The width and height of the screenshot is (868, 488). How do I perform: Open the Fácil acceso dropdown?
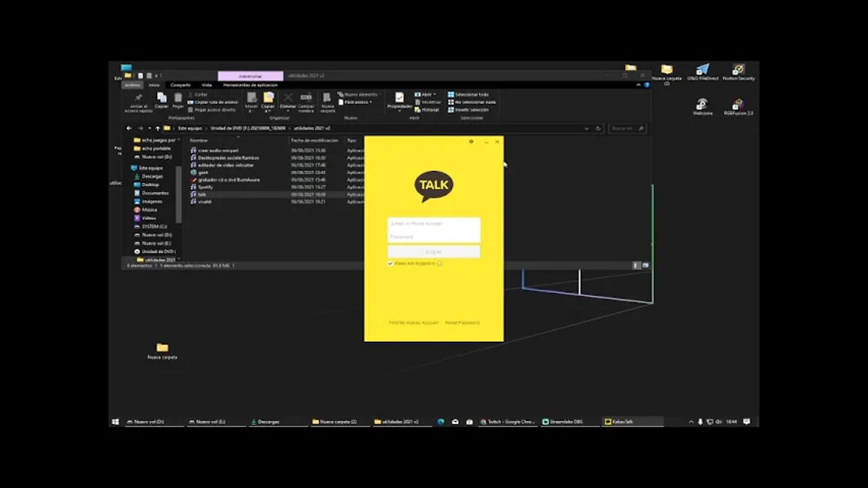tap(356, 102)
